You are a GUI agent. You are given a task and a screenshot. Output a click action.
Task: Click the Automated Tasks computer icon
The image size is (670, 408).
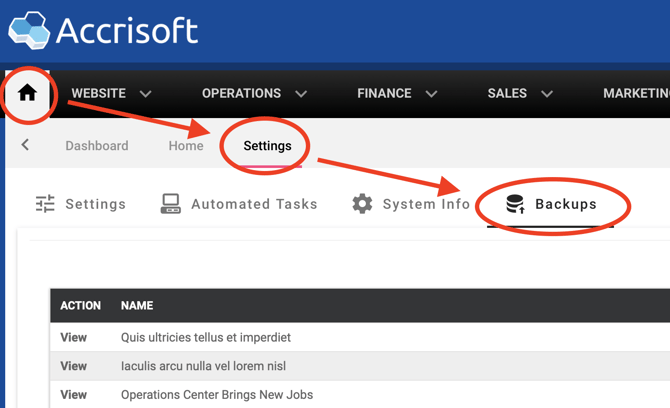click(171, 204)
